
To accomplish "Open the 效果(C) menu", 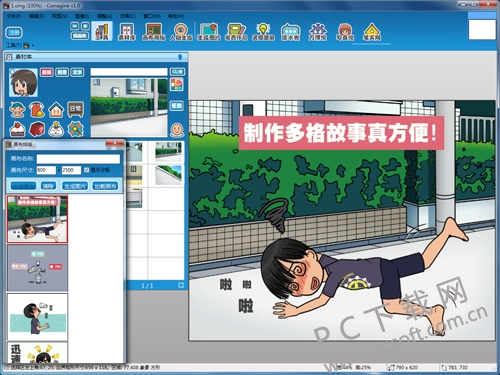I will point(128,16).
